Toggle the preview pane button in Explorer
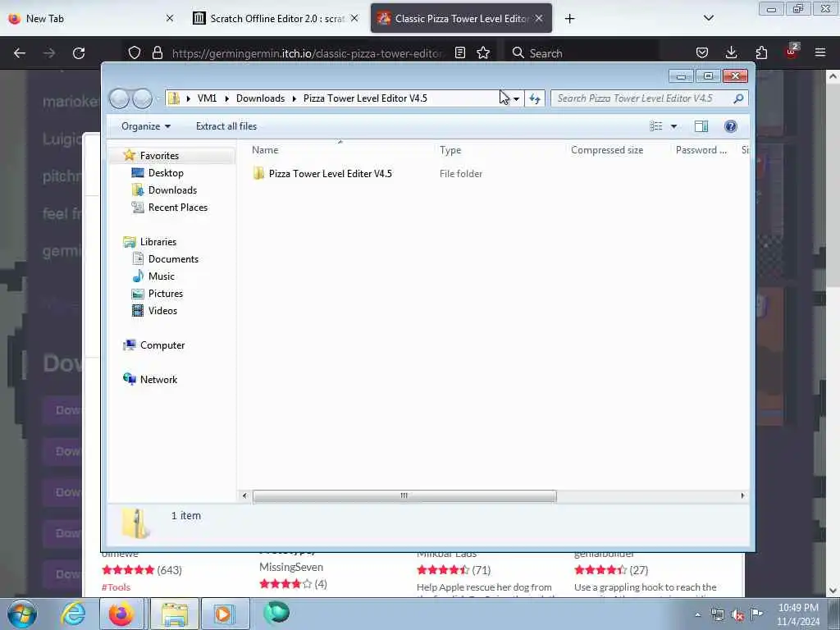Image resolution: width=840 pixels, height=630 pixels. (x=701, y=126)
